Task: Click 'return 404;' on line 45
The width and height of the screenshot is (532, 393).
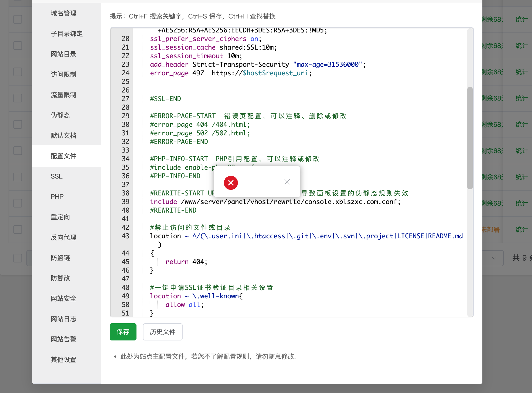Action: click(186, 262)
